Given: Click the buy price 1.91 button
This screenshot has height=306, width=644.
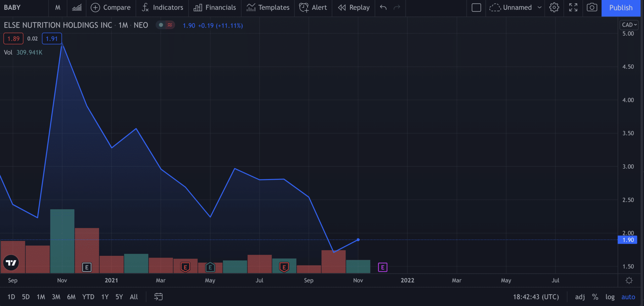Looking at the screenshot, I should [52, 39].
